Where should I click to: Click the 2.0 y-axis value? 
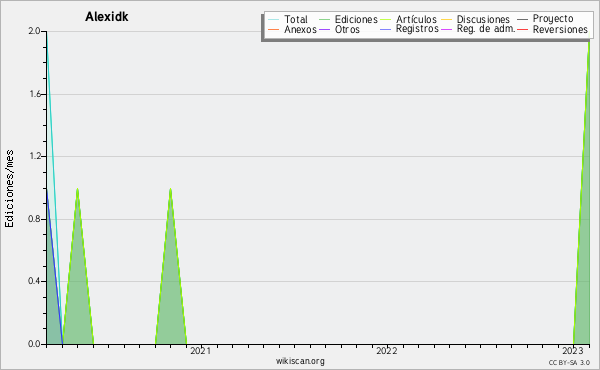pos(34,31)
